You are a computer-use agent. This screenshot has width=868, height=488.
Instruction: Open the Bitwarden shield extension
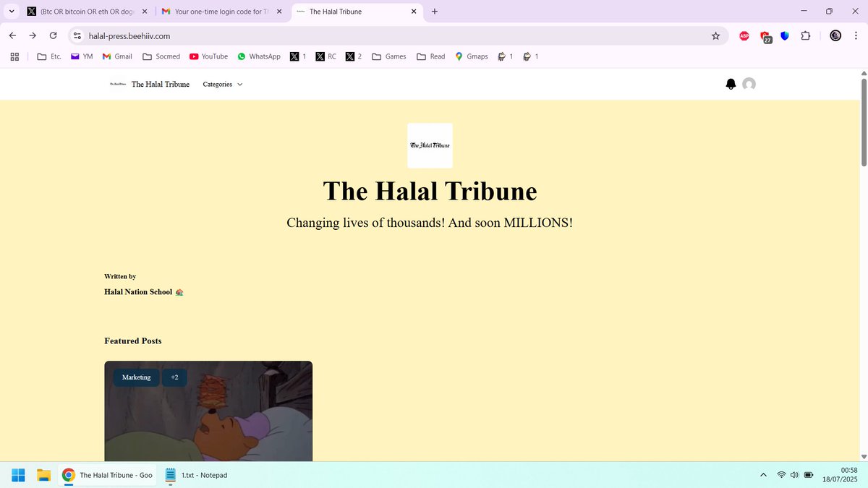point(785,35)
